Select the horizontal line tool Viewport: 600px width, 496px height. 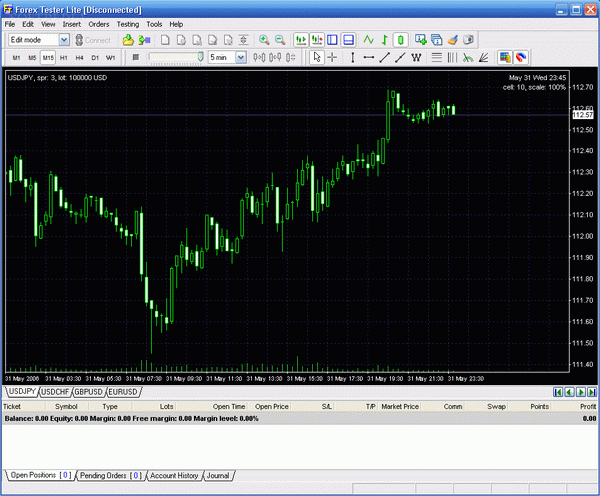(x=368, y=57)
